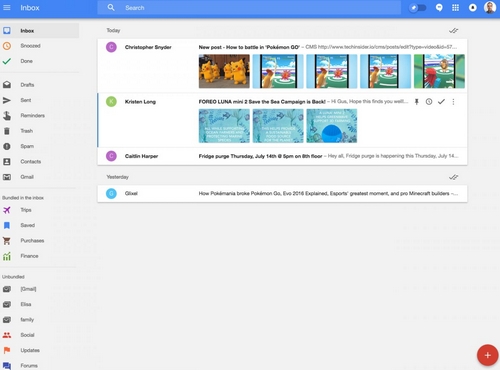Compose new email with red plus button
The image size is (500, 370).
487,355
